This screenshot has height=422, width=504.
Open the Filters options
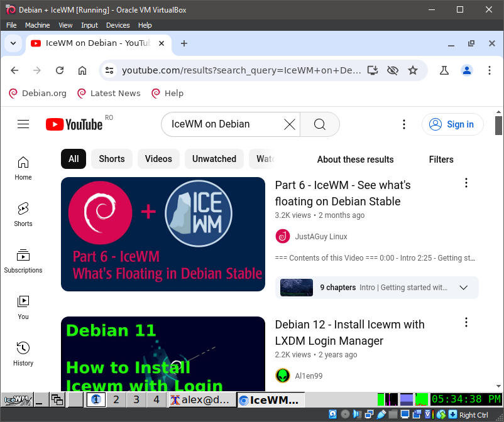441,160
